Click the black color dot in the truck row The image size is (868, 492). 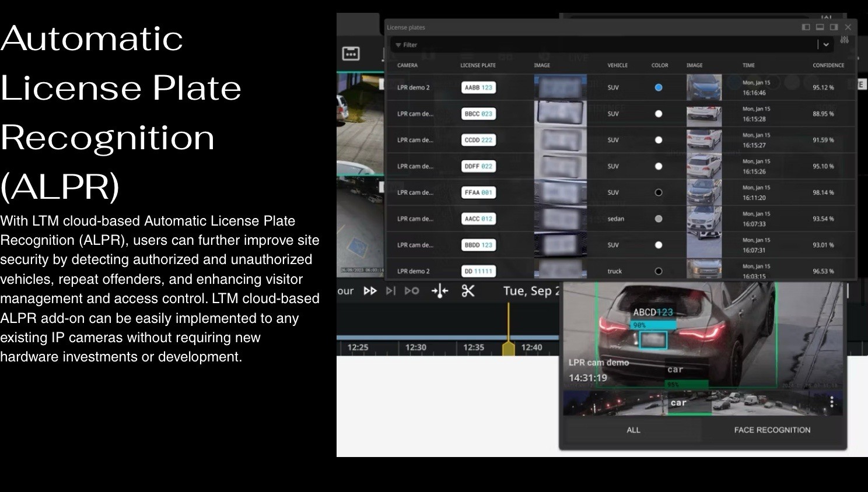click(659, 271)
